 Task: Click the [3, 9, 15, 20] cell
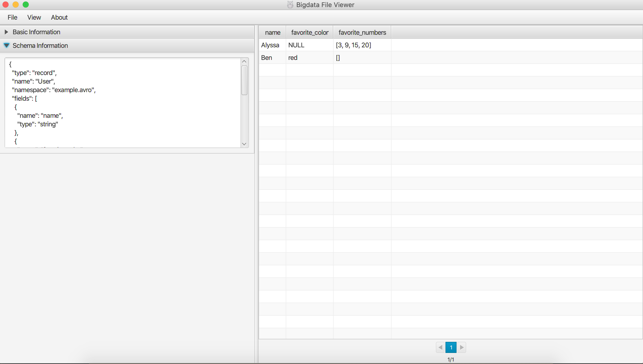pyautogui.click(x=353, y=45)
